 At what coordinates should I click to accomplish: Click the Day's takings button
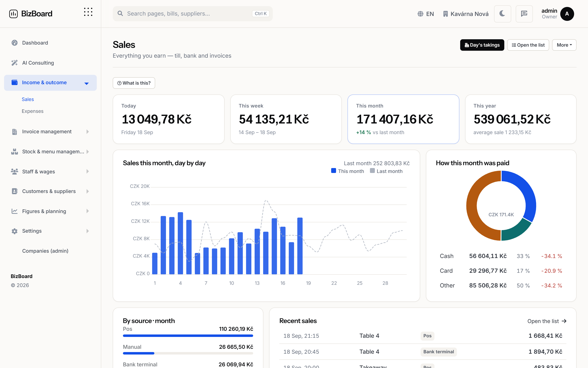point(482,45)
